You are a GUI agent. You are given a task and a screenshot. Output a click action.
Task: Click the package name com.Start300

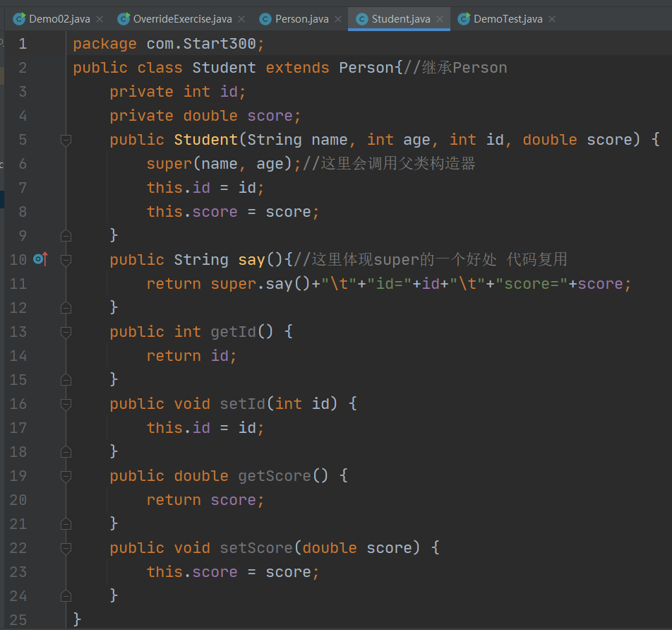pos(201,44)
